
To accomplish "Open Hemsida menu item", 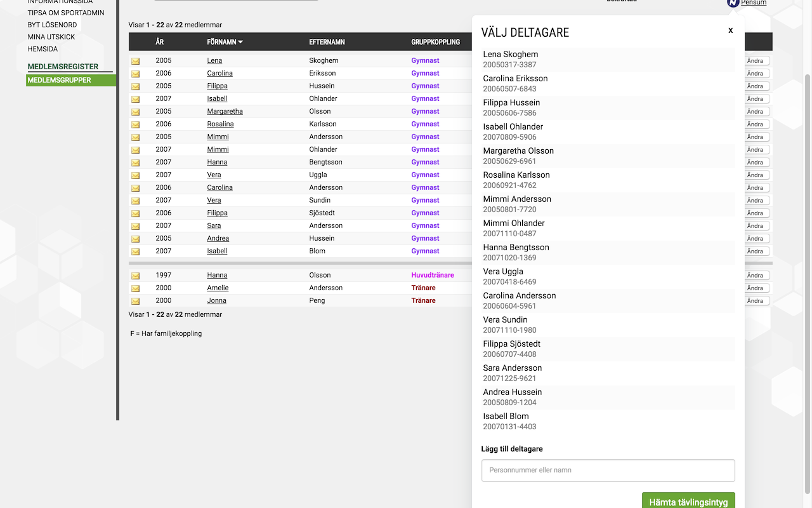I will 43,49.
